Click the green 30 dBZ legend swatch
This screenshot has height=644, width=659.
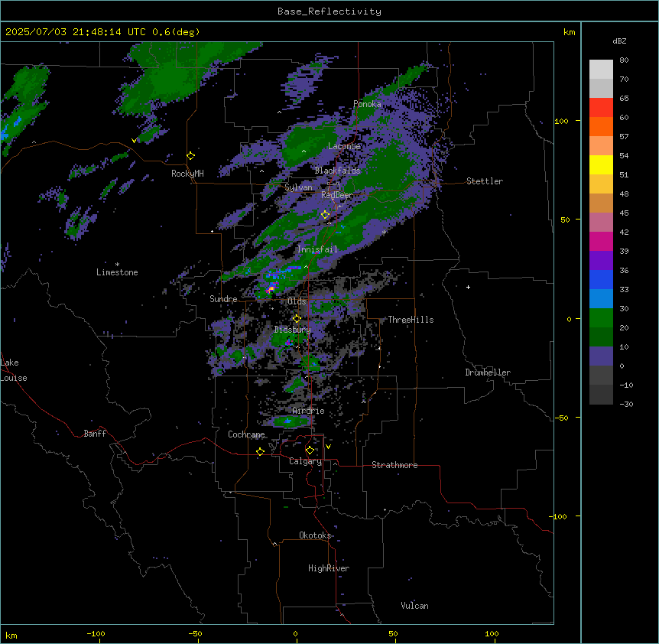(601, 318)
